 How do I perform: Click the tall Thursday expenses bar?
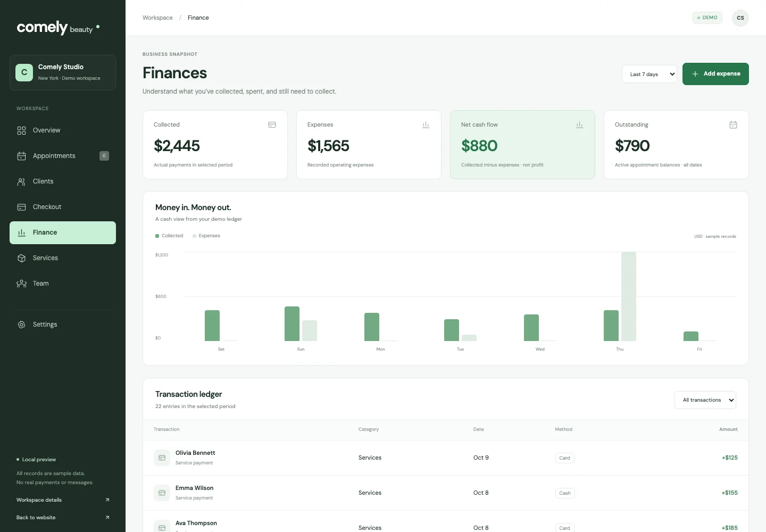[629, 296]
